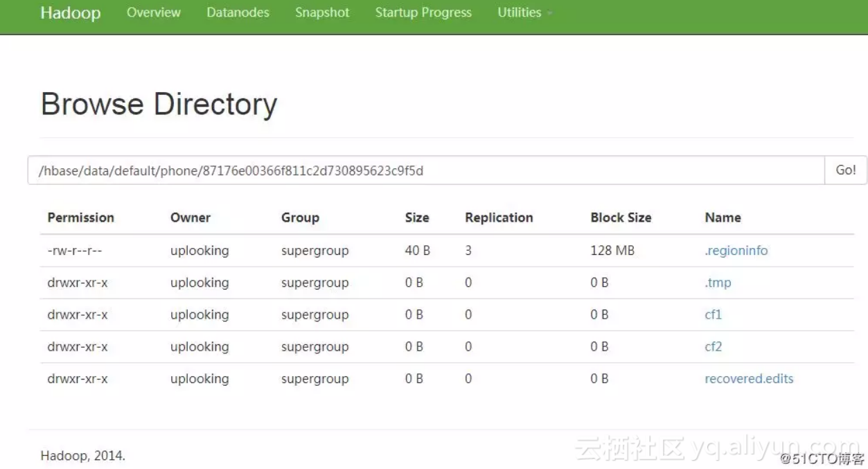This screenshot has height=469, width=868.
Task: Click the Hadoop brand link
Action: (x=71, y=13)
